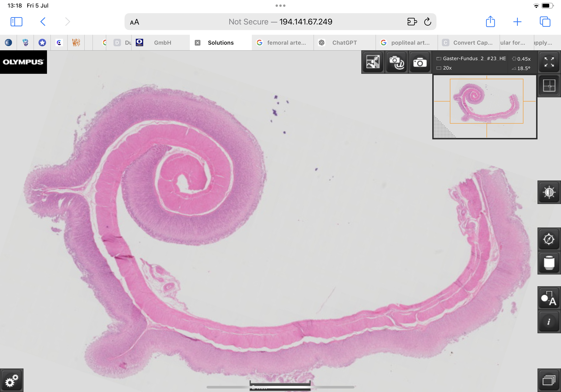Open the objective lens magnification selector
This screenshot has height=392, width=561.
(x=549, y=263)
